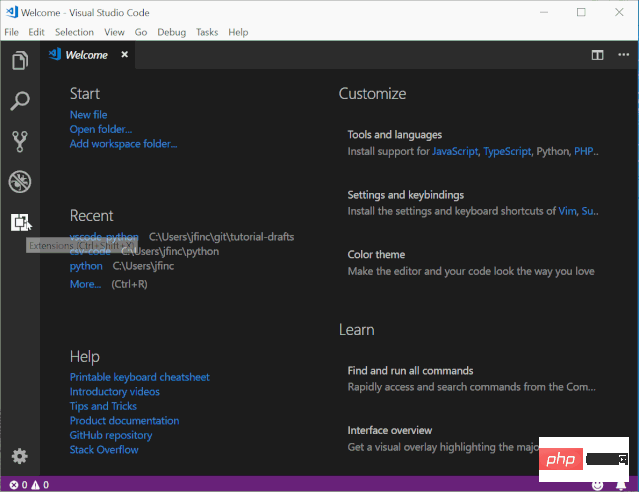Click the feedback smiley in status bar
The width and height of the screenshot is (639, 492).
(x=597, y=485)
